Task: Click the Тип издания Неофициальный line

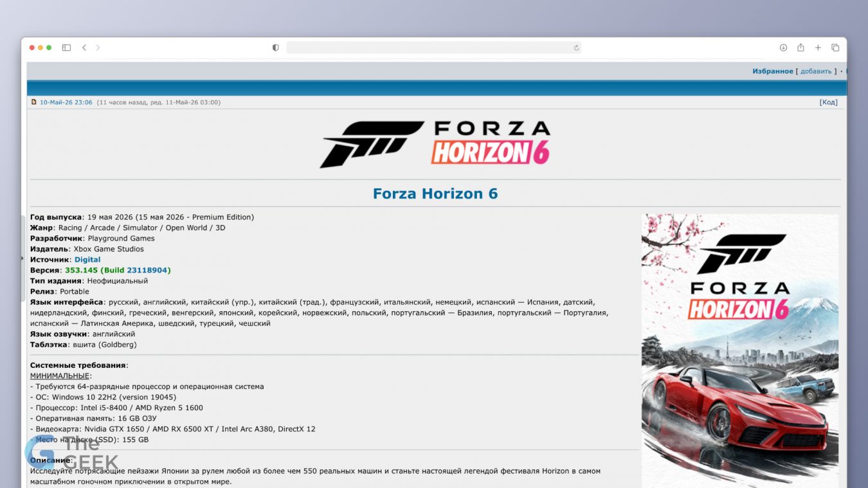Action: (x=89, y=281)
